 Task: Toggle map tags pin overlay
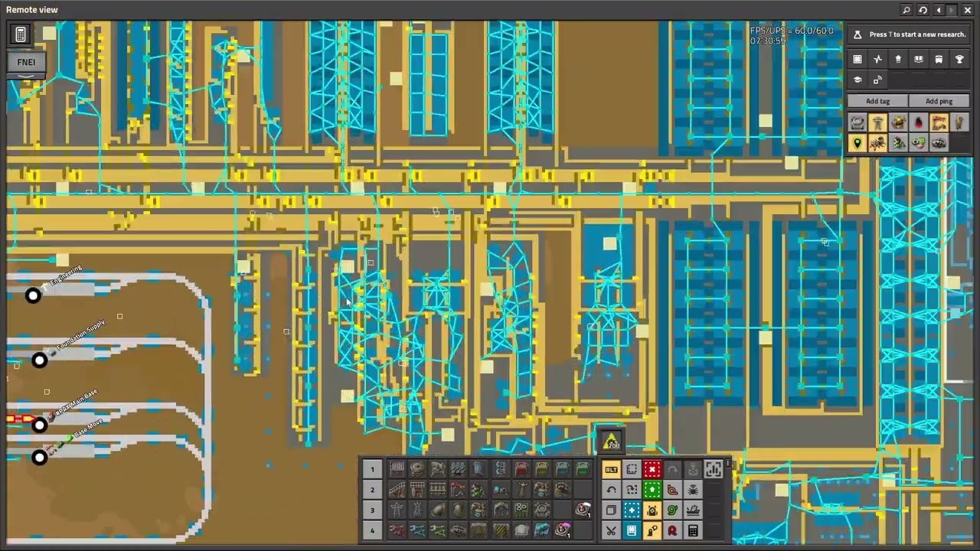tap(857, 143)
